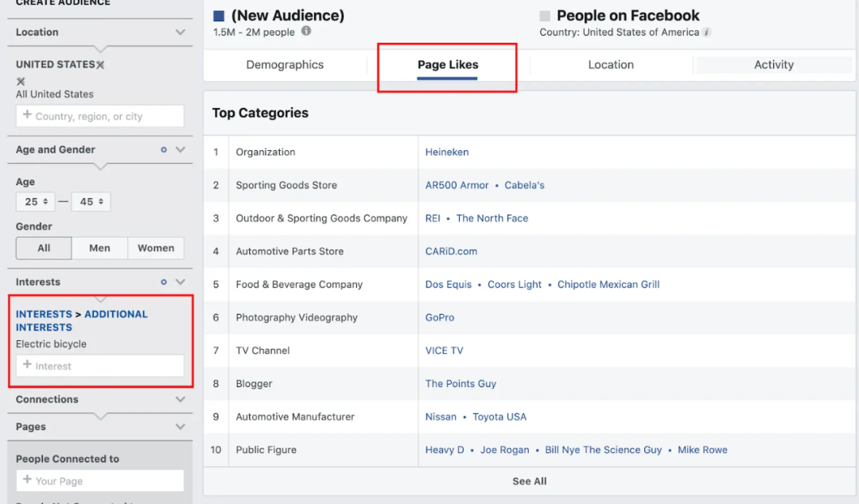Screen dimensions: 859x504
Task: Switch to the Demographics tab
Action: point(285,64)
